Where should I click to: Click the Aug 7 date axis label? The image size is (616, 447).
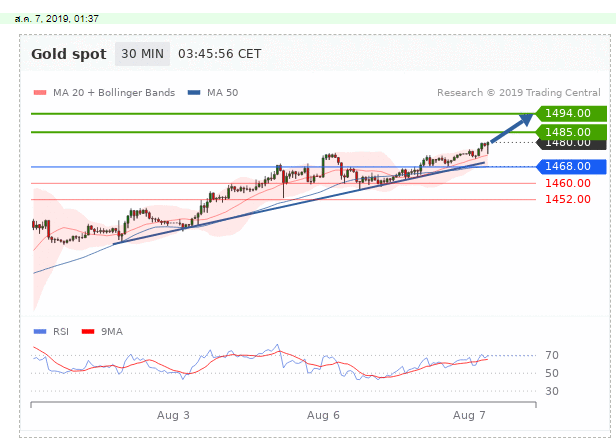pyautogui.click(x=469, y=415)
